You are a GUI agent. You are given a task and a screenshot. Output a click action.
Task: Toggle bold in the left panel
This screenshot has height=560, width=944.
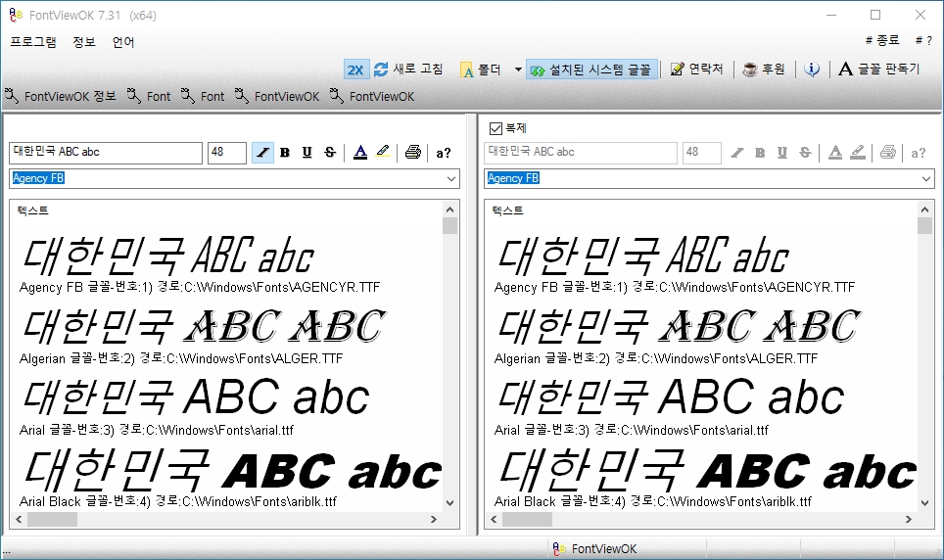pos(285,153)
